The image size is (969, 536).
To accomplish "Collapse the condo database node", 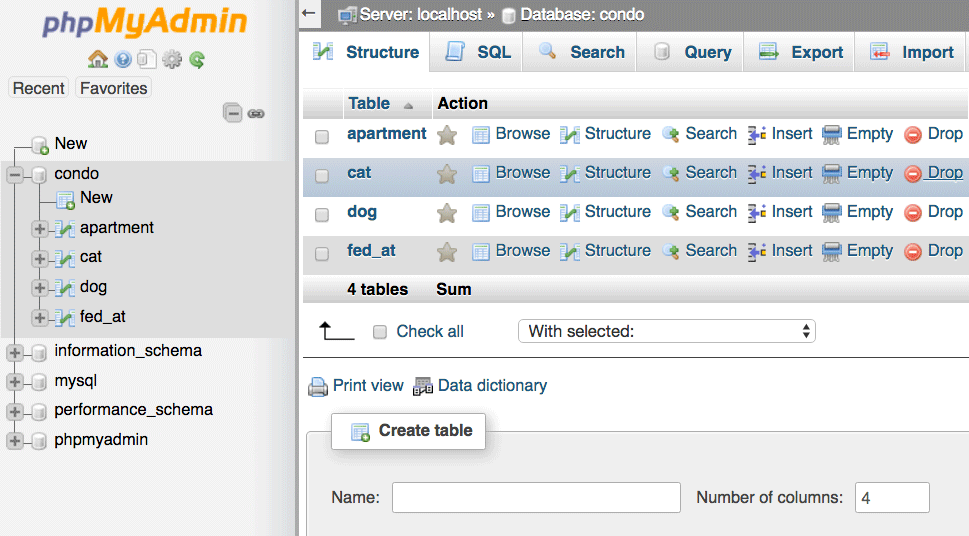I will [x=15, y=175].
